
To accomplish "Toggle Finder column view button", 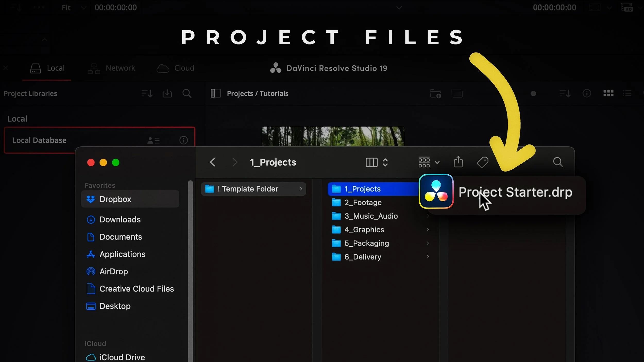I will (x=371, y=162).
